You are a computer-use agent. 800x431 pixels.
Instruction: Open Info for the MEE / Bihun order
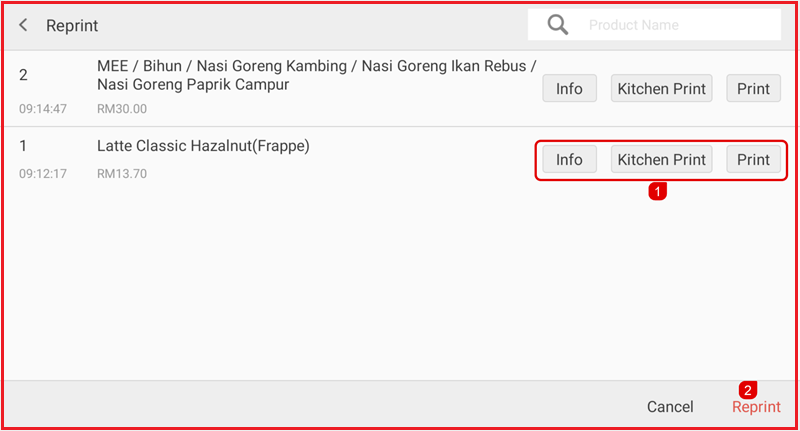569,89
